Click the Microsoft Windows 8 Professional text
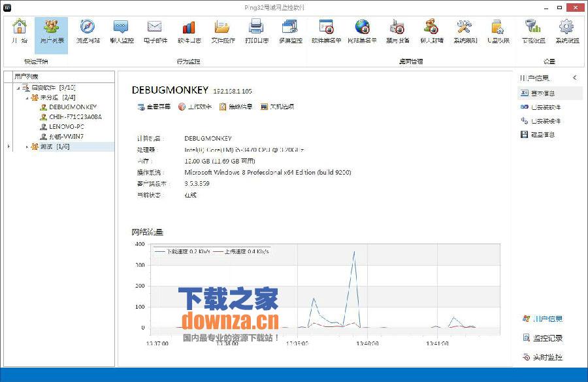This screenshot has width=588, height=382. 268,172
